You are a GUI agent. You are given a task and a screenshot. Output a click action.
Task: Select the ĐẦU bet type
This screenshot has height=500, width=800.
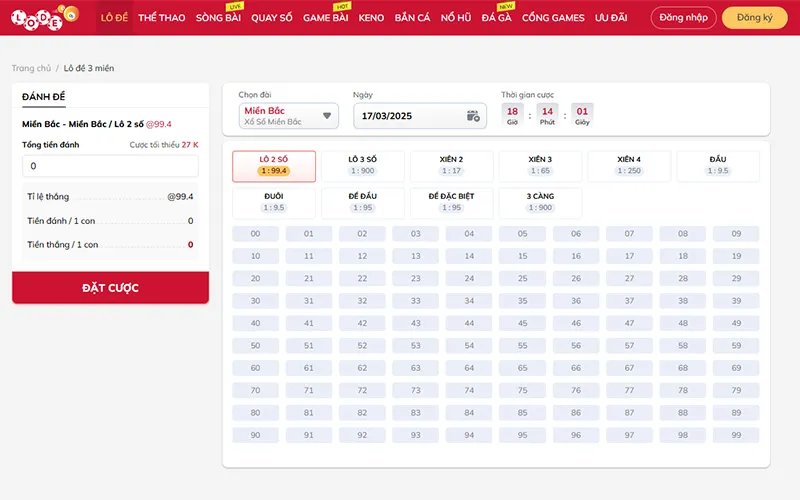(718, 166)
